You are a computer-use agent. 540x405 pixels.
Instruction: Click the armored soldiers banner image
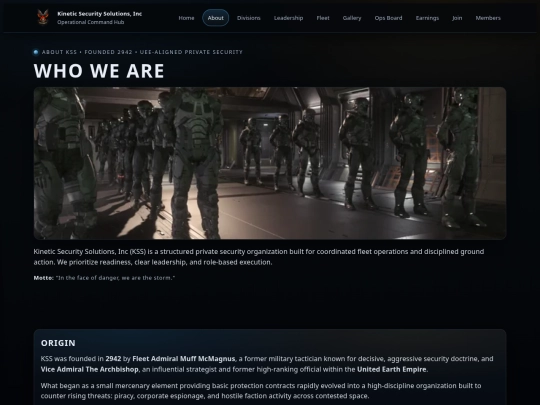click(x=270, y=163)
